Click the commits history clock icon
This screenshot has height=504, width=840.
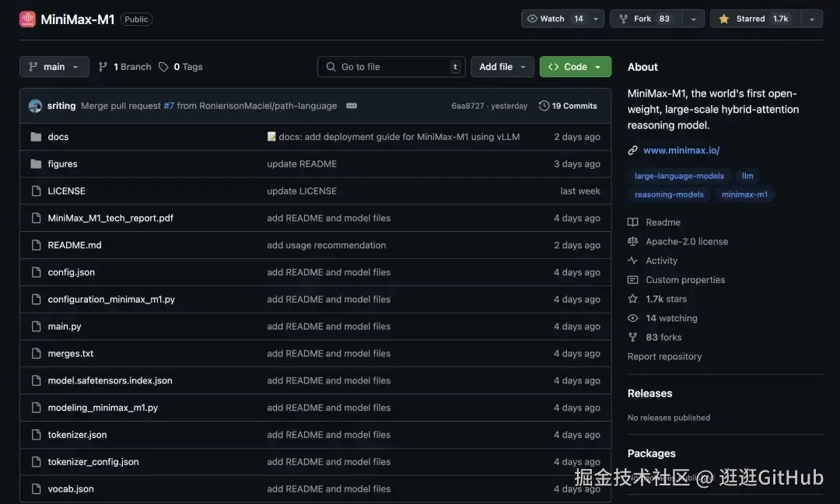click(x=543, y=106)
